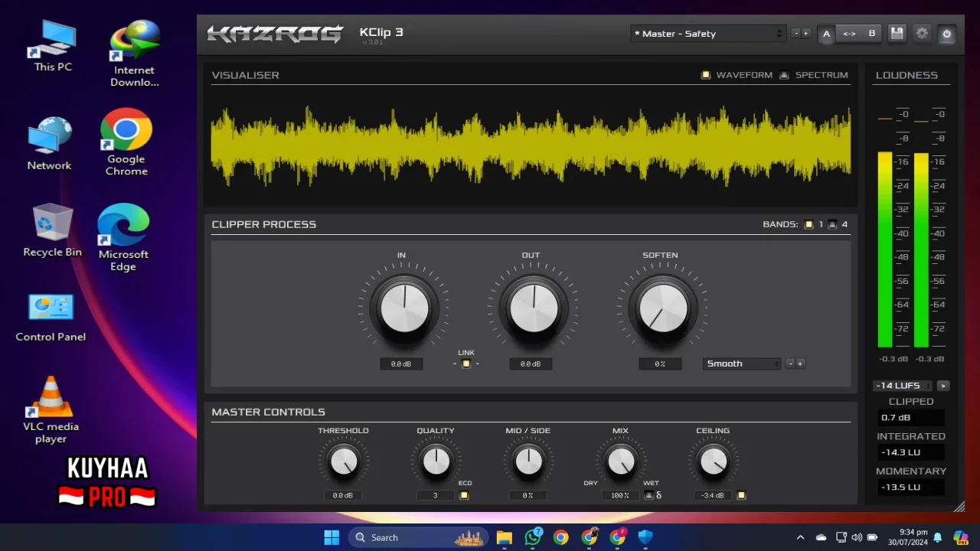Click the taskbar Search box
The image size is (980, 551).
[x=420, y=537]
